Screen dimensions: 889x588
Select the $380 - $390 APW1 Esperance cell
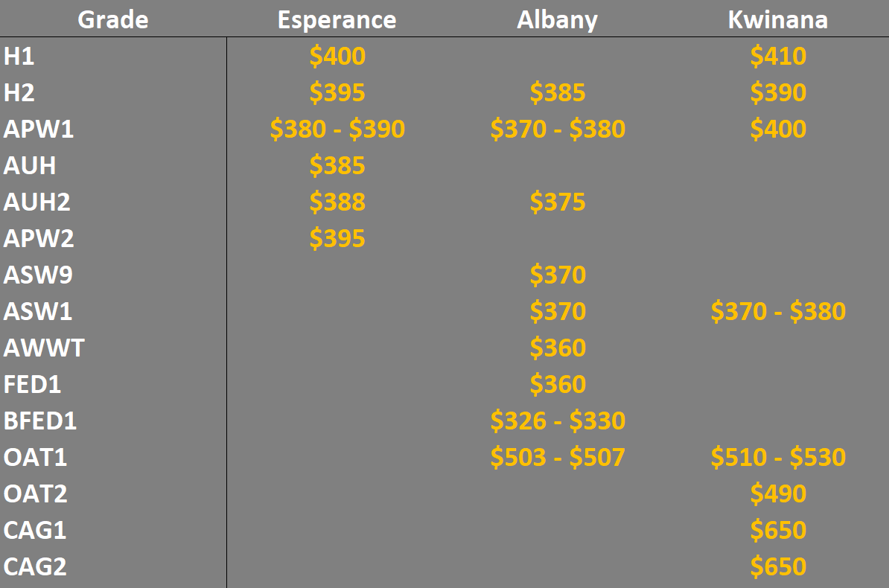pyautogui.click(x=337, y=130)
